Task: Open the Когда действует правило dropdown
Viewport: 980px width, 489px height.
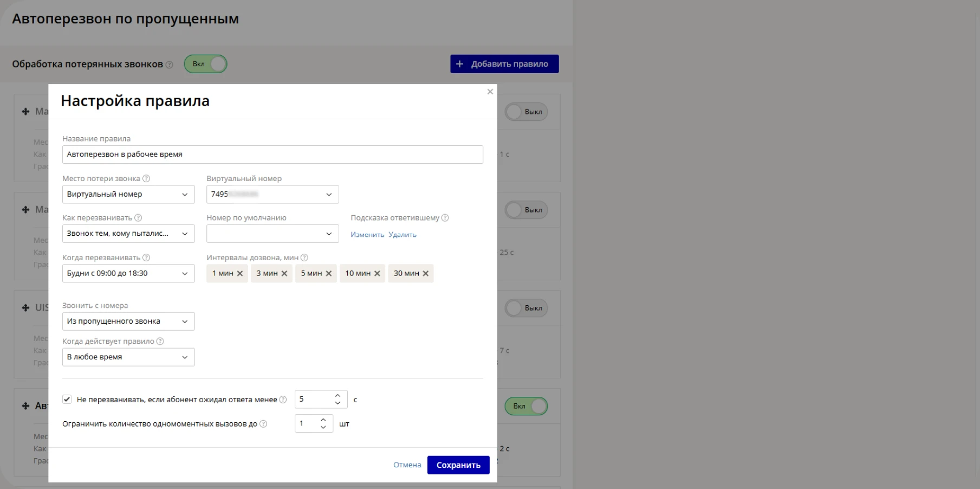Action: coord(128,357)
